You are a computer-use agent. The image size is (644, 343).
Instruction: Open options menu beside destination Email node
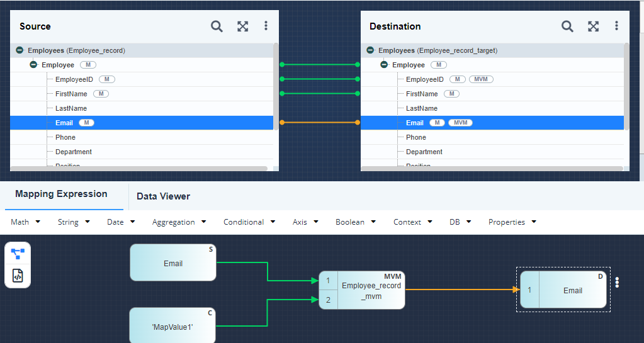click(617, 283)
